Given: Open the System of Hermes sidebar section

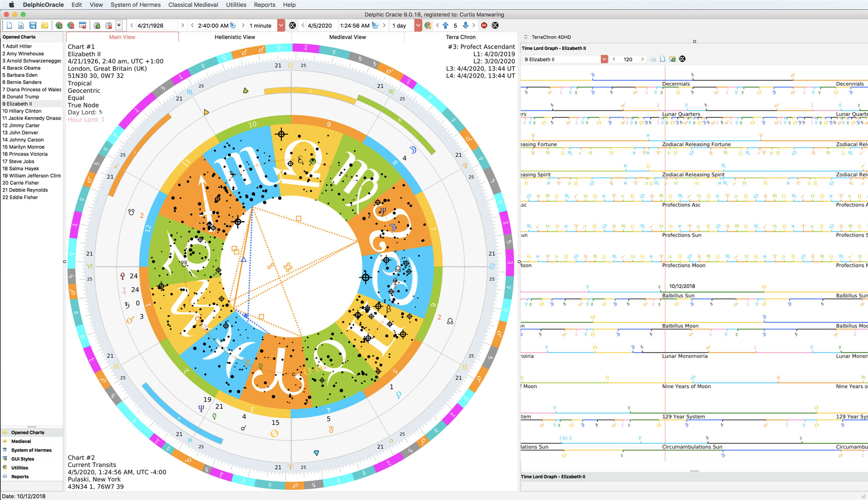Looking at the screenshot, I should 32,450.
